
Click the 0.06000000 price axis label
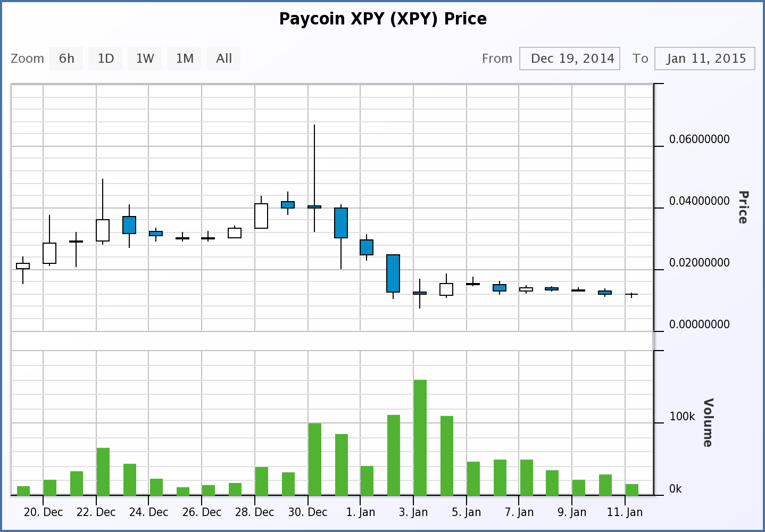pyautogui.click(x=700, y=139)
